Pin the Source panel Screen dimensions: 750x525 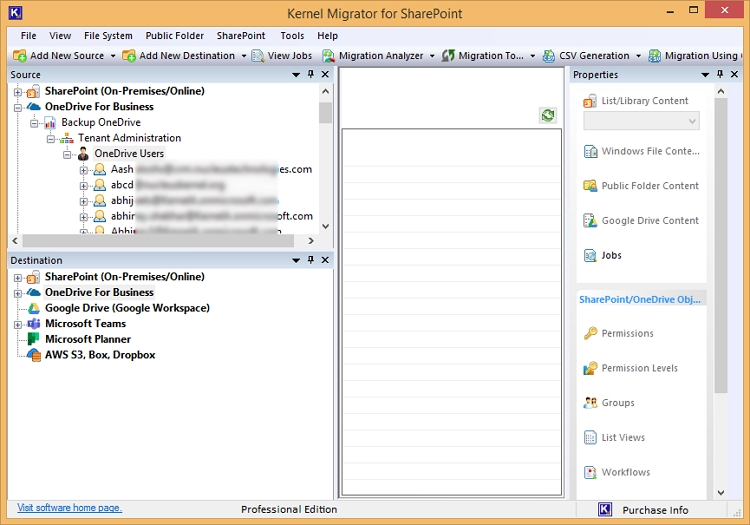(x=310, y=75)
